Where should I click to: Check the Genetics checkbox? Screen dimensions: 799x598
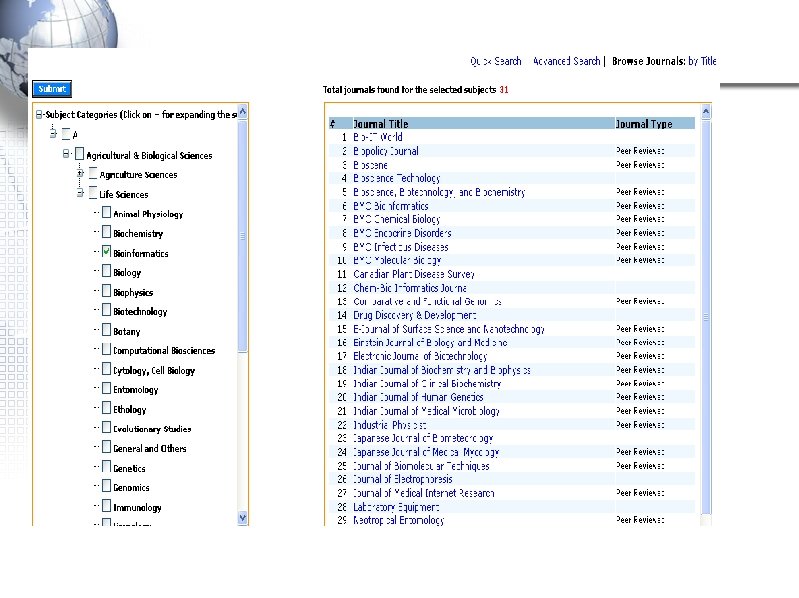(x=106, y=467)
